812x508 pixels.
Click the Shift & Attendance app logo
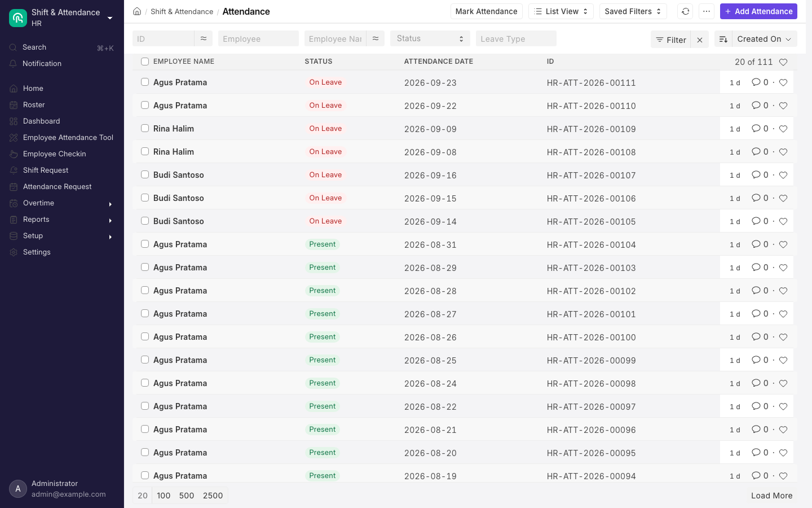point(18,17)
